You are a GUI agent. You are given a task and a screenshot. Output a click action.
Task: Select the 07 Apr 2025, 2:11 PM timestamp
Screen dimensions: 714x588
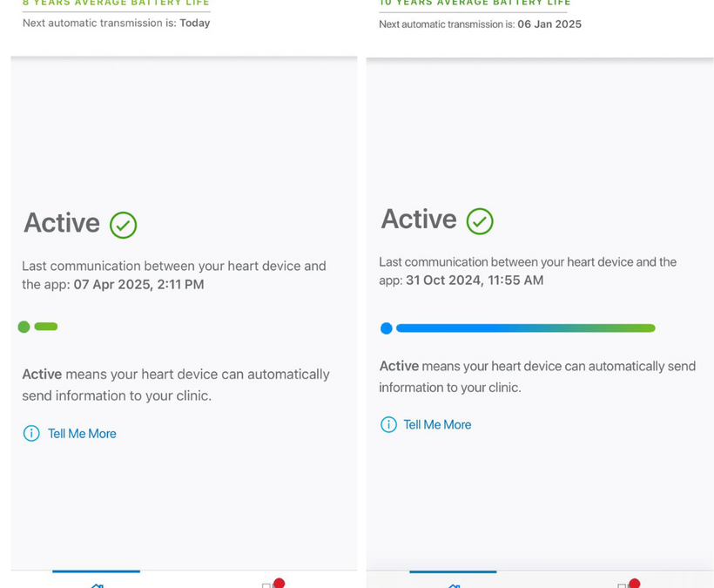pyautogui.click(x=138, y=284)
